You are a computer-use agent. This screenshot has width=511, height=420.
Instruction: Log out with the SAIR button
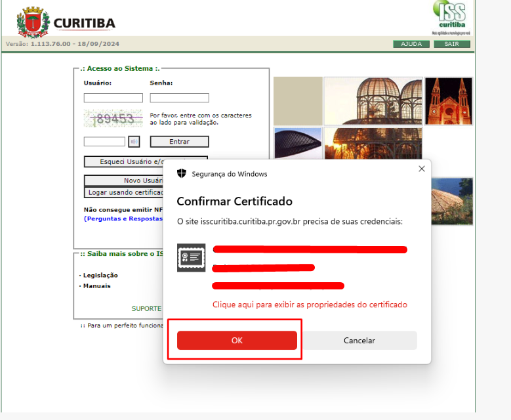[452, 44]
